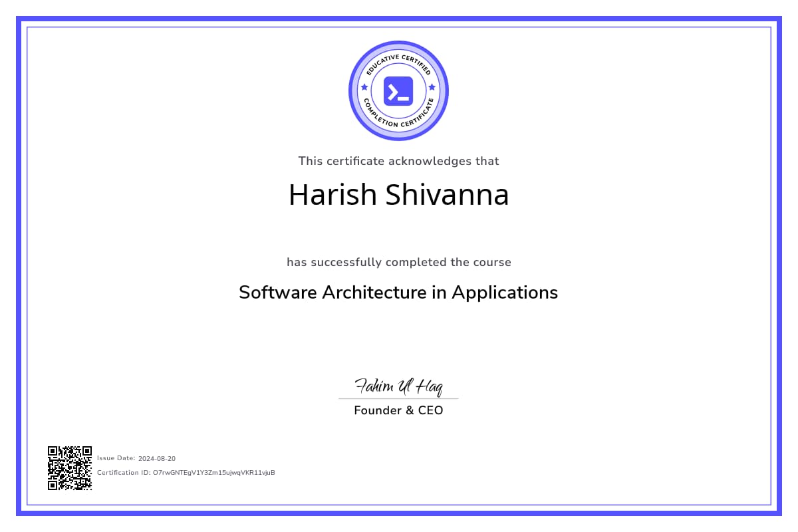This screenshot has height=532, width=798.
Task: Click the Fahim Ul Haq signature
Action: (398, 386)
